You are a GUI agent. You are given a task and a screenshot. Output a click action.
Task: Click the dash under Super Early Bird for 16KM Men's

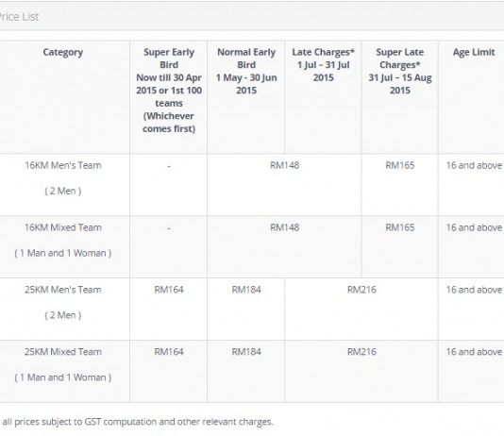(x=169, y=166)
